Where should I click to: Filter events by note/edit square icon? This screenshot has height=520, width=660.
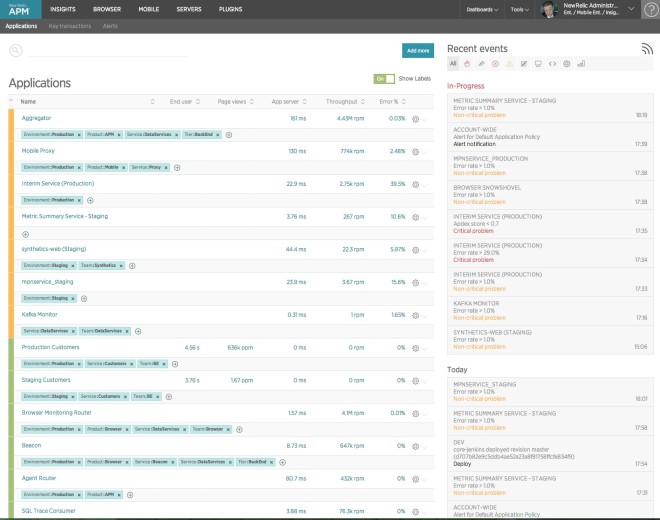click(524, 64)
